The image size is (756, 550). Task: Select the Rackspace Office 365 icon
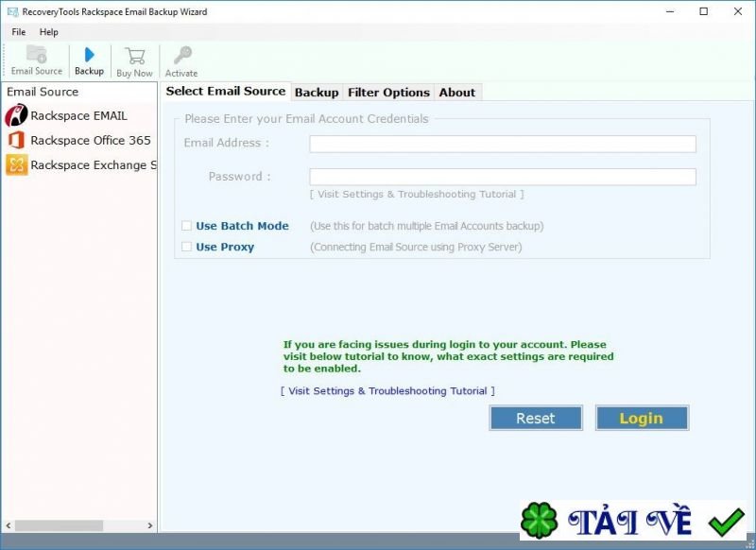[x=16, y=140]
